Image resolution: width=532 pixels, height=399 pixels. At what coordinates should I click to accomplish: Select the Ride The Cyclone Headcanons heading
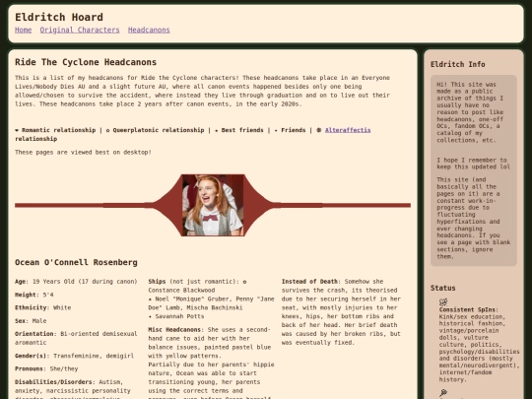pos(86,62)
